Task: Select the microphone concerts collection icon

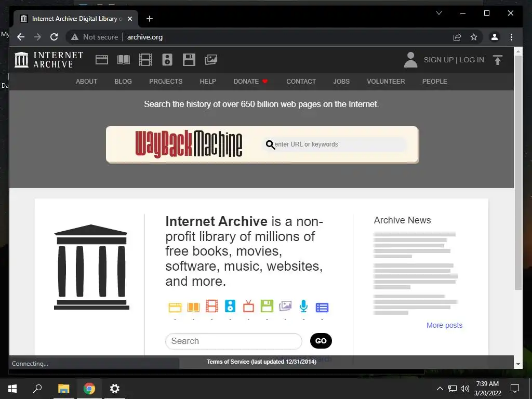Action: [x=303, y=306]
